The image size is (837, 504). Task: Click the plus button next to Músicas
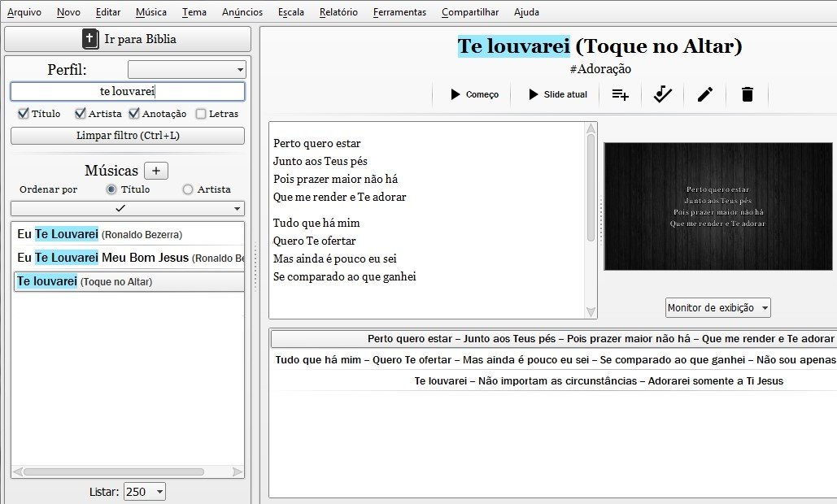[x=156, y=171]
